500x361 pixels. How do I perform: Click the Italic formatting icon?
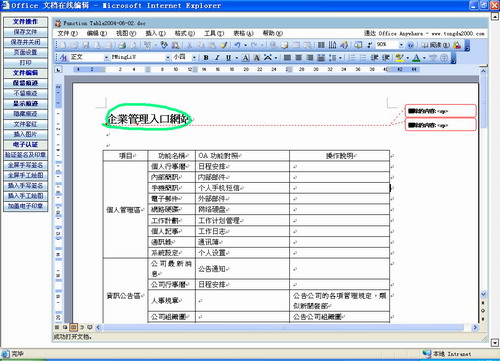[217, 58]
